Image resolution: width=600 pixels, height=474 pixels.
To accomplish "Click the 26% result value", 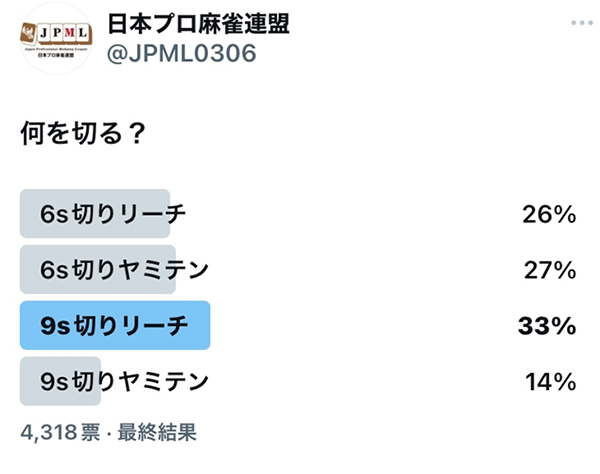I will (x=549, y=214).
